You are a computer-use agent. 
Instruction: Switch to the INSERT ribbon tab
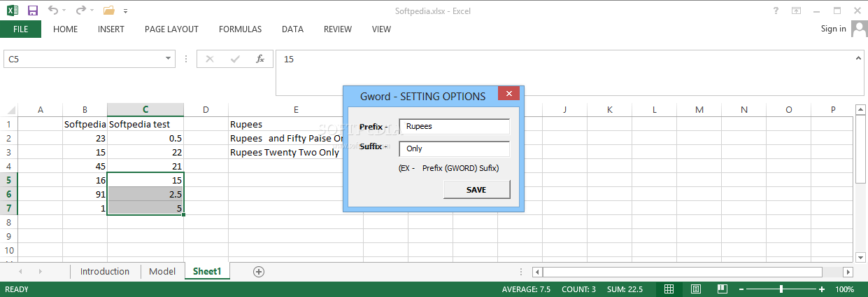click(x=111, y=29)
